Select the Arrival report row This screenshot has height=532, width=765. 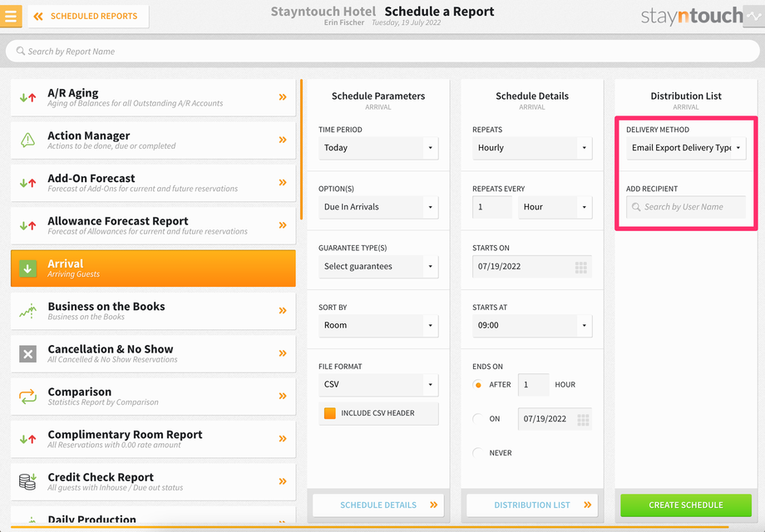(x=153, y=268)
